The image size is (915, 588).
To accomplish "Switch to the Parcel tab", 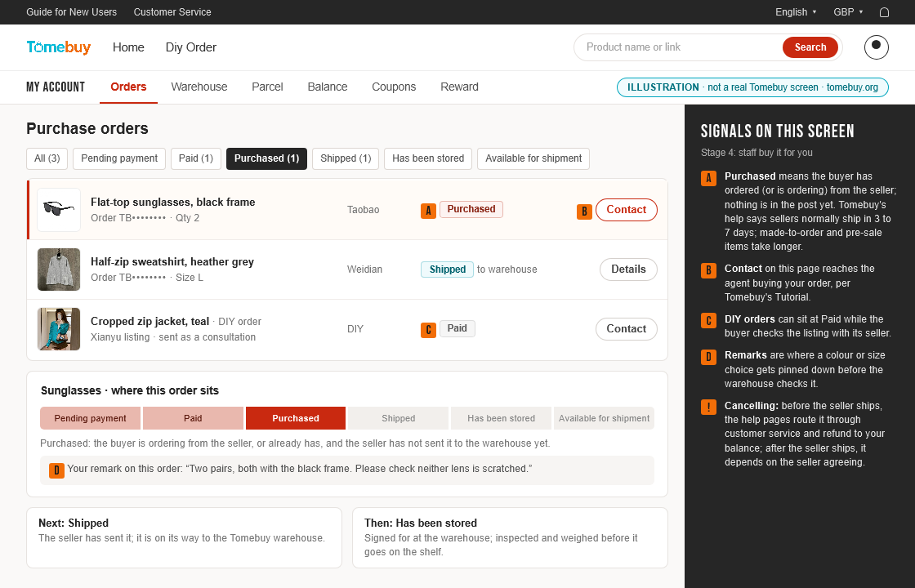I will pyautogui.click(x=267, y=87).
